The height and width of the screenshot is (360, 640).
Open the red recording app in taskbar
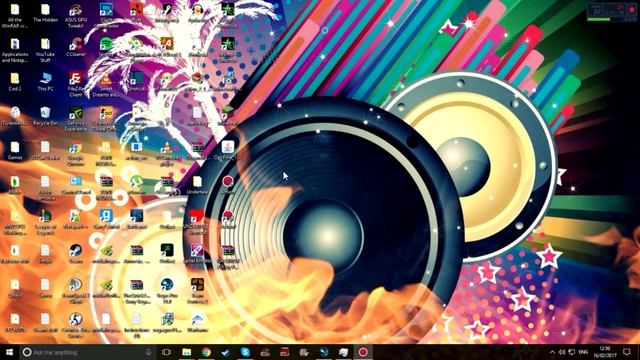coord(363,352)
